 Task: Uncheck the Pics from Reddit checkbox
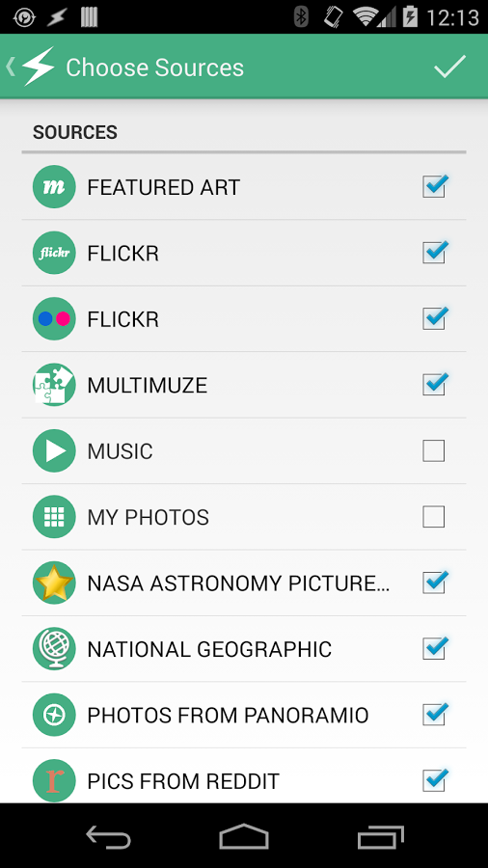[x=434, y=780]
